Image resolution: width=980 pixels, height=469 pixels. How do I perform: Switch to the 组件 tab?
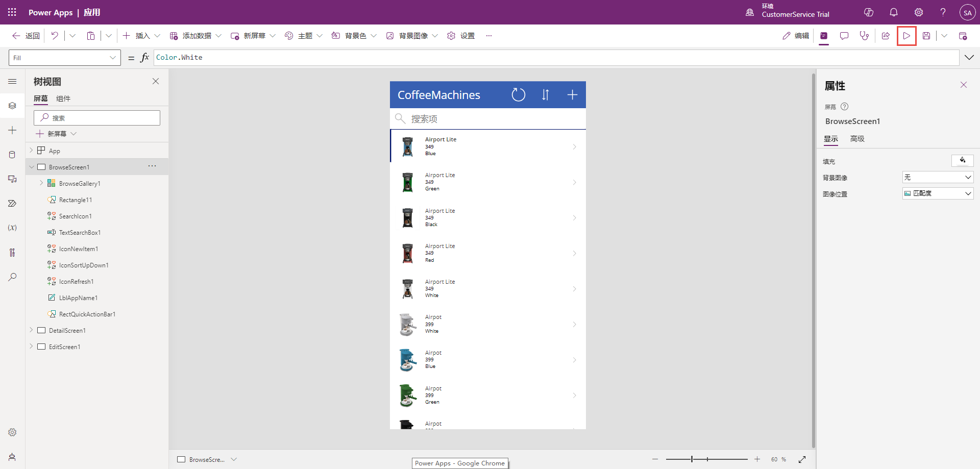[x=63, y=98]
